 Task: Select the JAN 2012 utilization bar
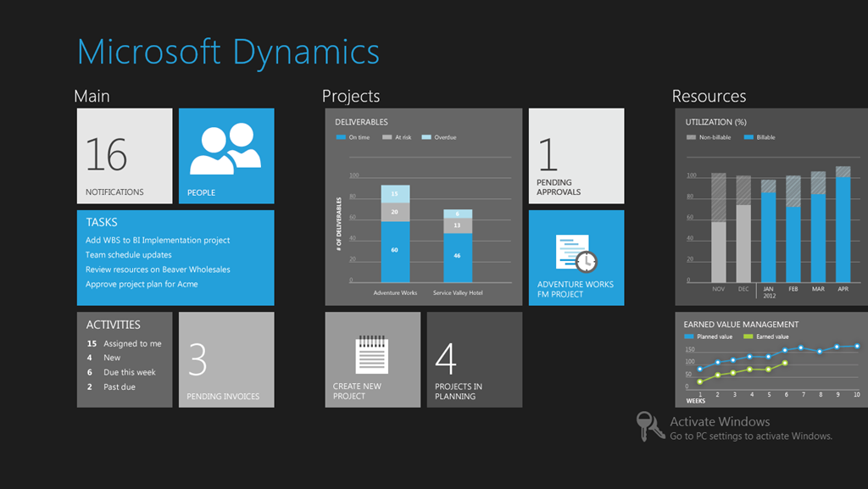click(768, 231)
